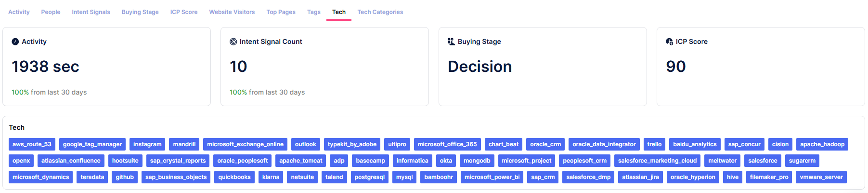Open the Activity tab
Image resolution: width=868 pixels, height=193 pixels.
pyautogui.click(x=19, y=12)
